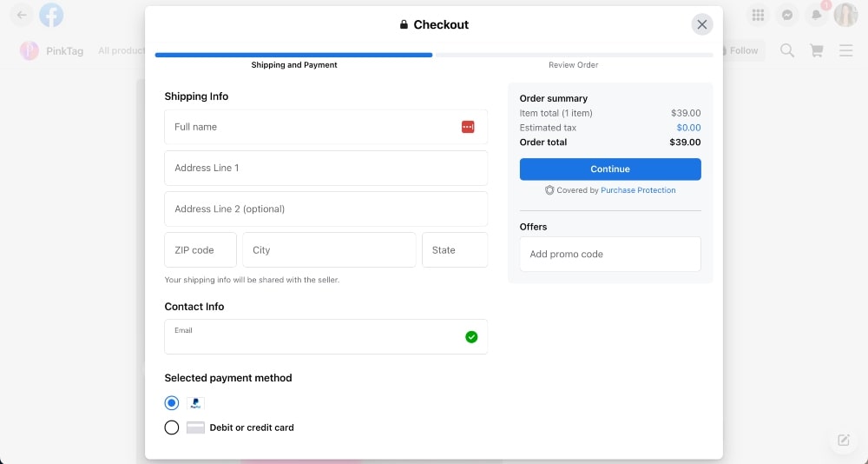This screenshot has width=868, height=464.
Task: Open the hamburger menu on shop header
Action: 845,50
